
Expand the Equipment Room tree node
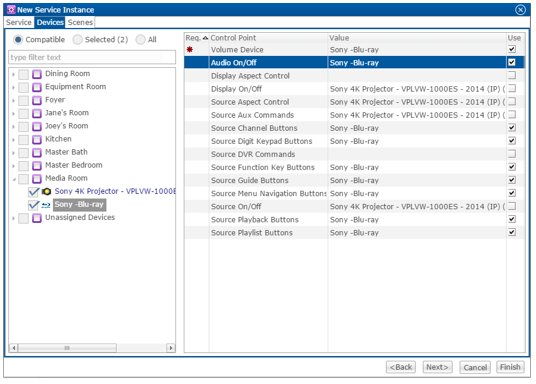(x=13, y=88)
